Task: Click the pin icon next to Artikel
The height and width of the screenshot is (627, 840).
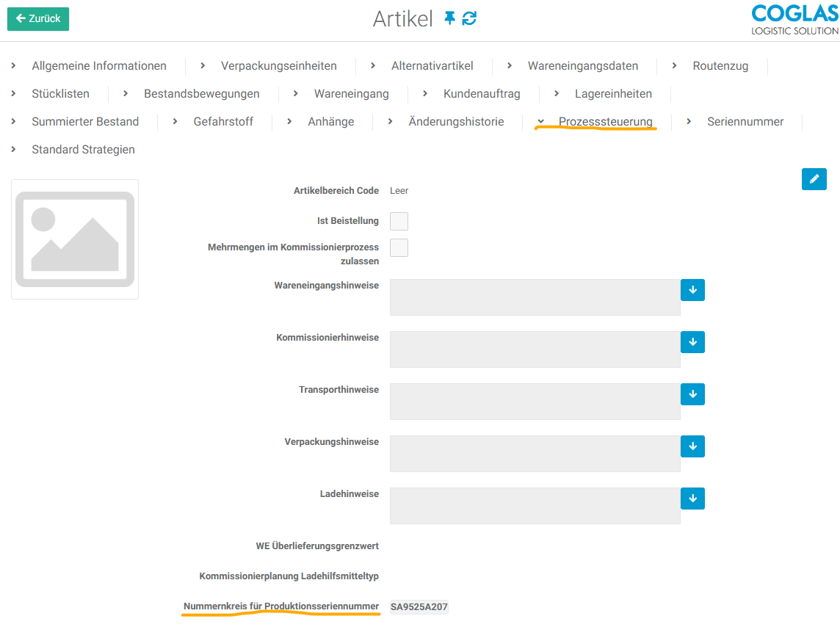Action: (450, 18)
